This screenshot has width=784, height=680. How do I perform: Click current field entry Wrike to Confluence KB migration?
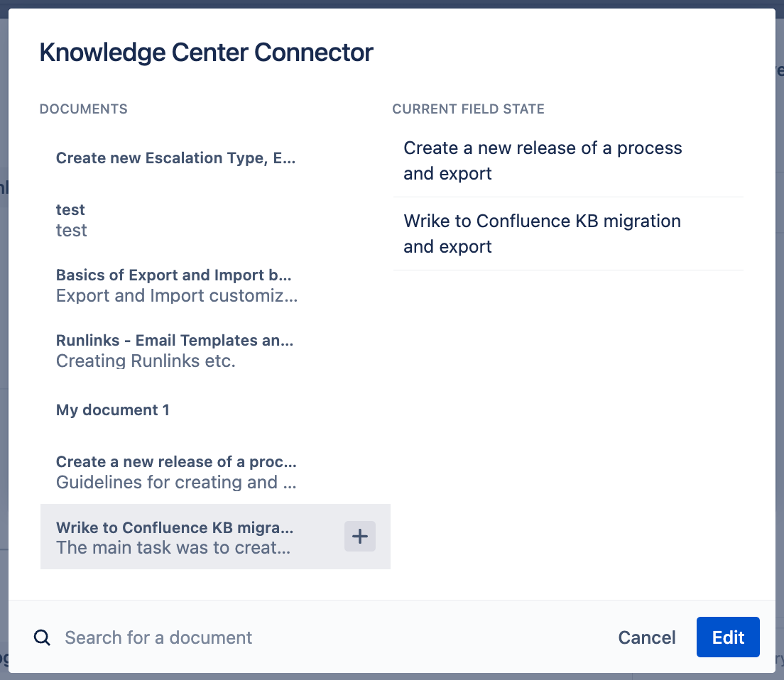tap(569, 234)
